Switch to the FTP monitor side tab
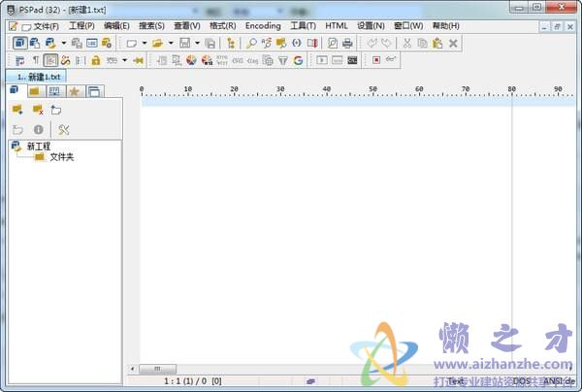 55,91
